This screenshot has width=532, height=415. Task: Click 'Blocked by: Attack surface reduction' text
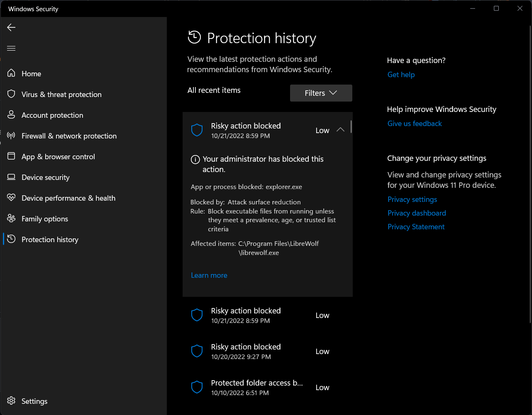coord(245,202)
